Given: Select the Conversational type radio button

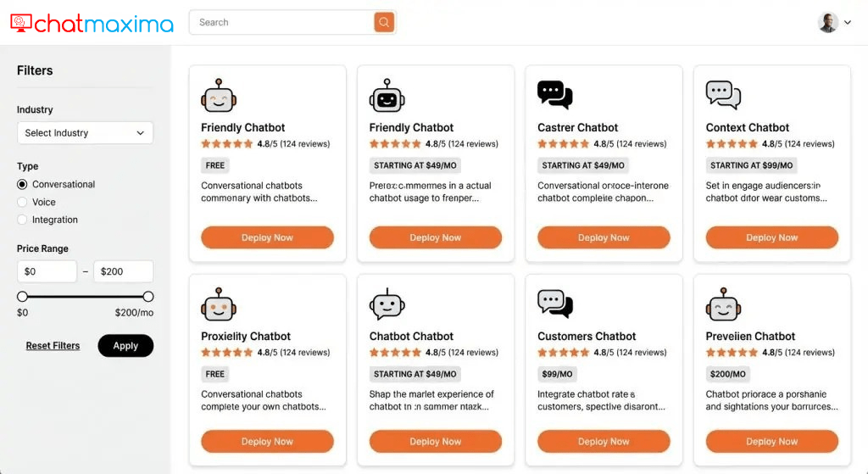Looking at the screenshot, I should coord(23,184).
